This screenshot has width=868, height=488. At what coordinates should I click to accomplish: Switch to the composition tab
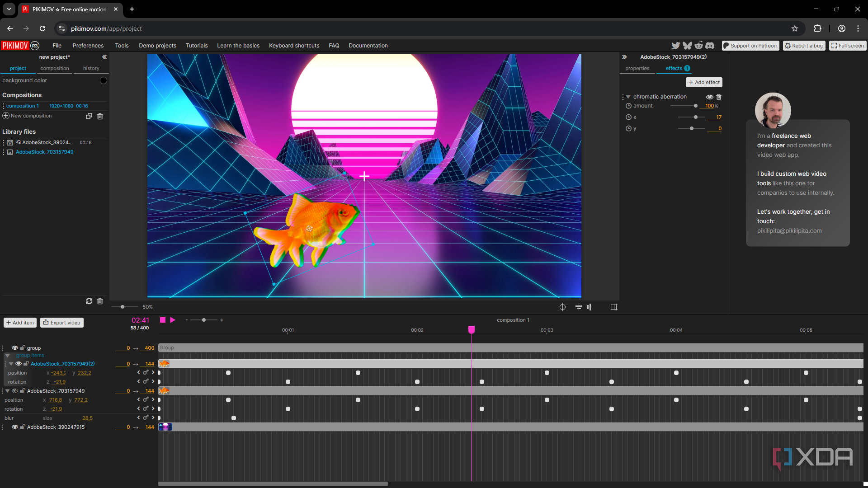[55, 69]
